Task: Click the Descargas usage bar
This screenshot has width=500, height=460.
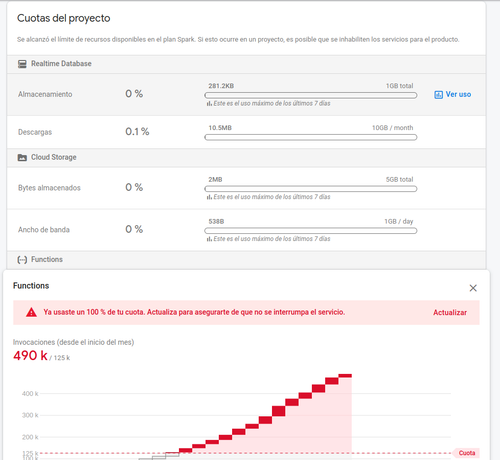Action: (311, 137)
